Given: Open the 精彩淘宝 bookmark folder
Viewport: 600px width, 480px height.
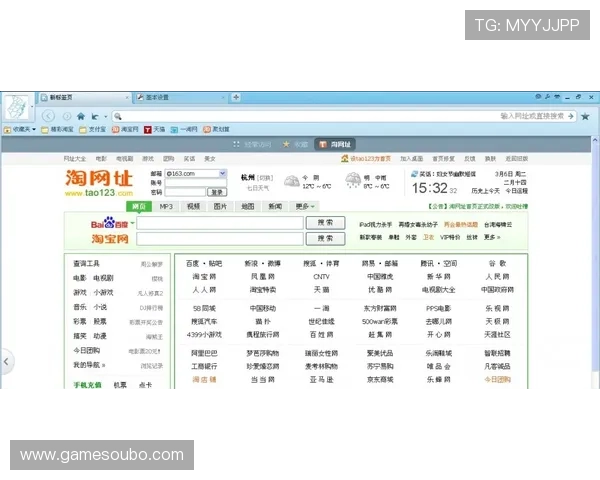Looking at the screenshot, I should tap(57, 129).
